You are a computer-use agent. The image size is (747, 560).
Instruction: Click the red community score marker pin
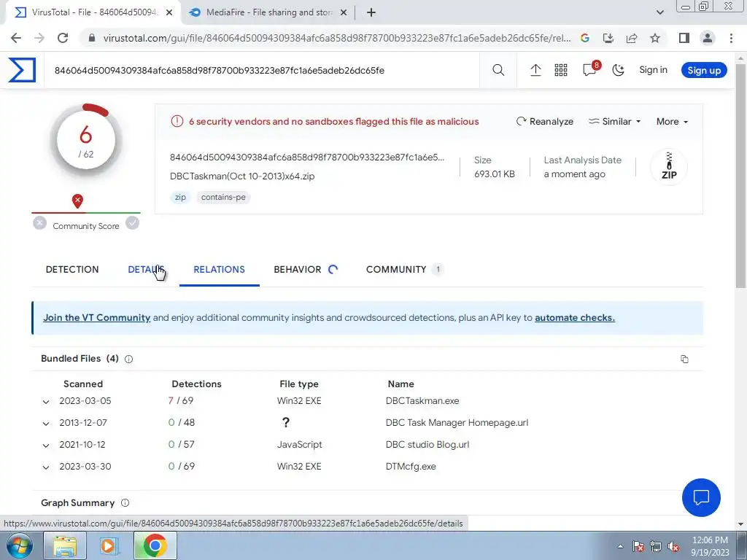77,201
